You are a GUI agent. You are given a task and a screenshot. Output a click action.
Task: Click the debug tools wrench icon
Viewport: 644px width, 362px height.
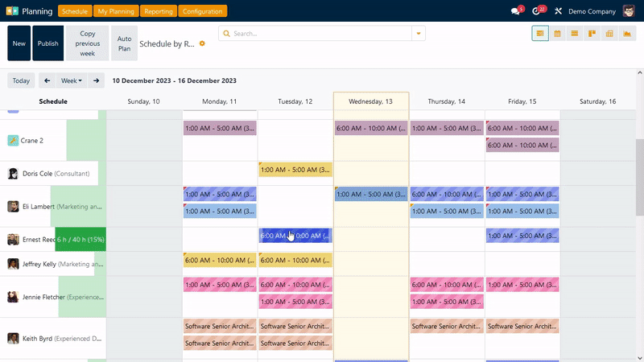(558, 11)
